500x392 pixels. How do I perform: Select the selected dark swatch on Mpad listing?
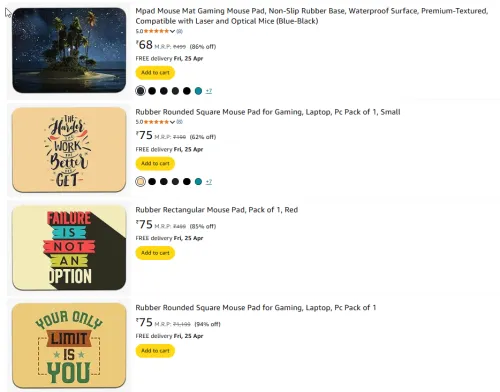pos(141,91)
